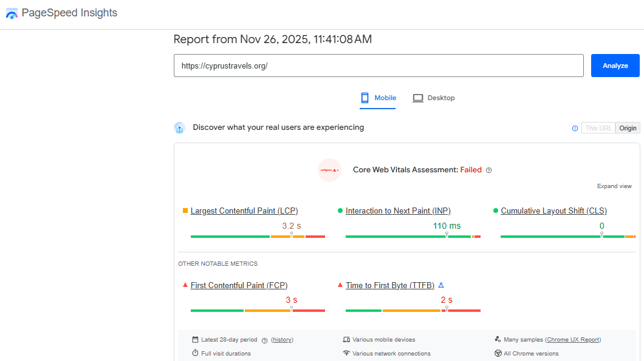Follow the Chrome UX Report link
Viewport: 644px width, 361px height.
573,340
